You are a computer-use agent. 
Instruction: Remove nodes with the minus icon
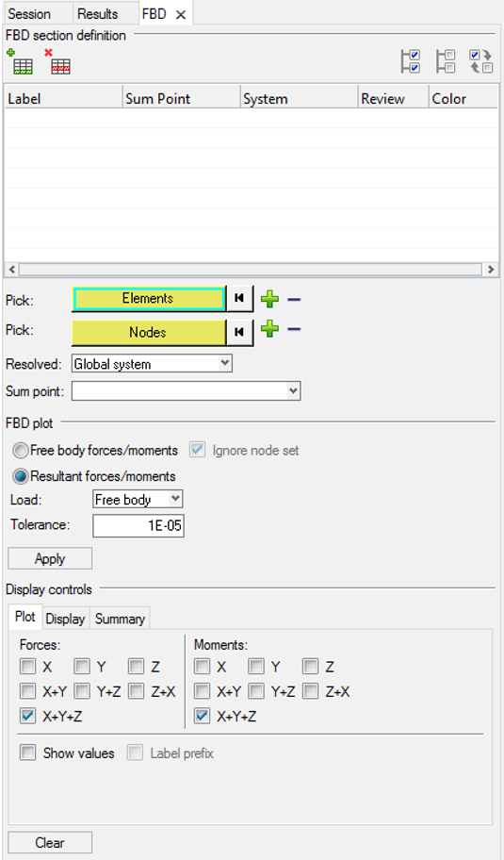(294, 329)
